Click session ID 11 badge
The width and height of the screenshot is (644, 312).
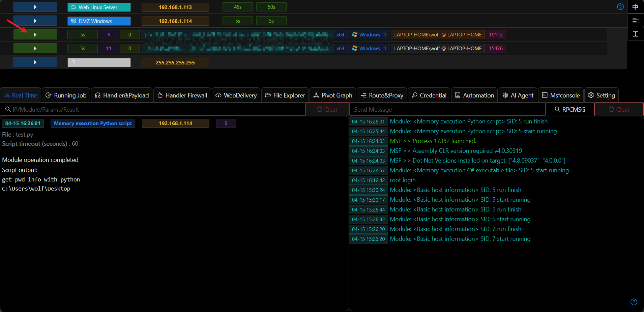coord(109,49)
